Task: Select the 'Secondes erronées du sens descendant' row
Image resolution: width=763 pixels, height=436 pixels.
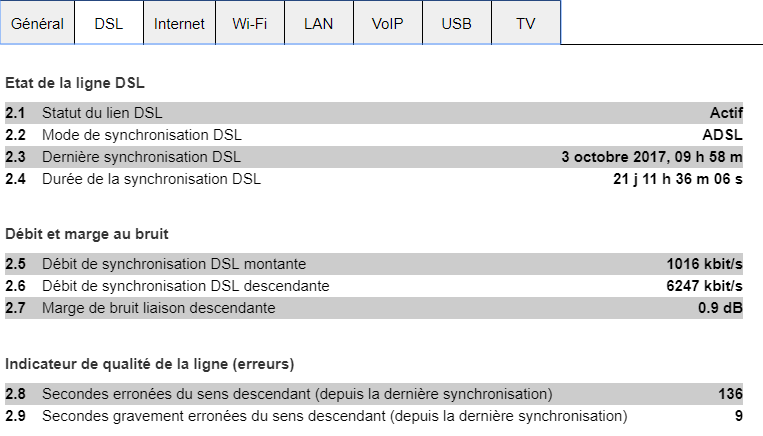Action: [x=374, y=393]
